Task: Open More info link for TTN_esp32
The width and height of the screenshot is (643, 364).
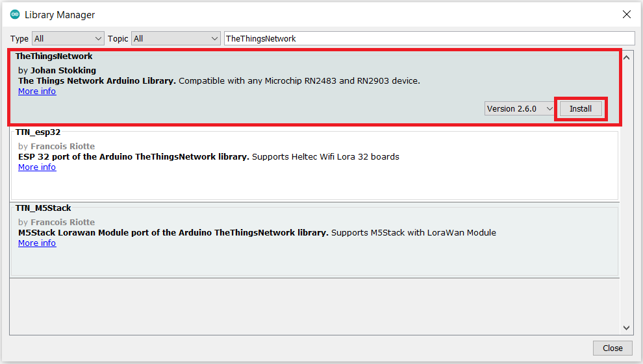Action: click(37, 167)
